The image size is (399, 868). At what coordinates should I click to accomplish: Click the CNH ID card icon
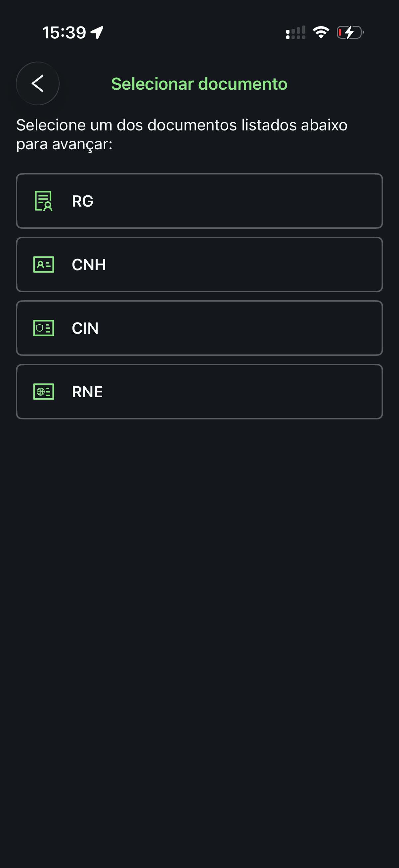[43, 265]
